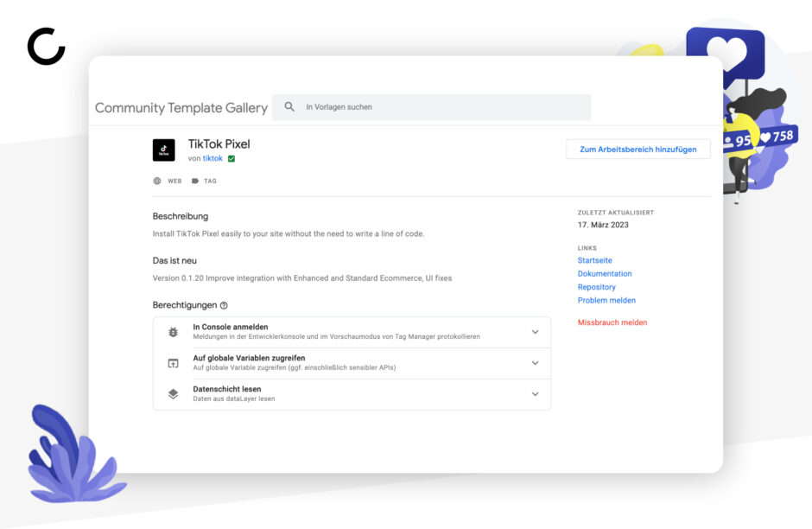Click the Install TikTok Pixel description text

(288, 233)
